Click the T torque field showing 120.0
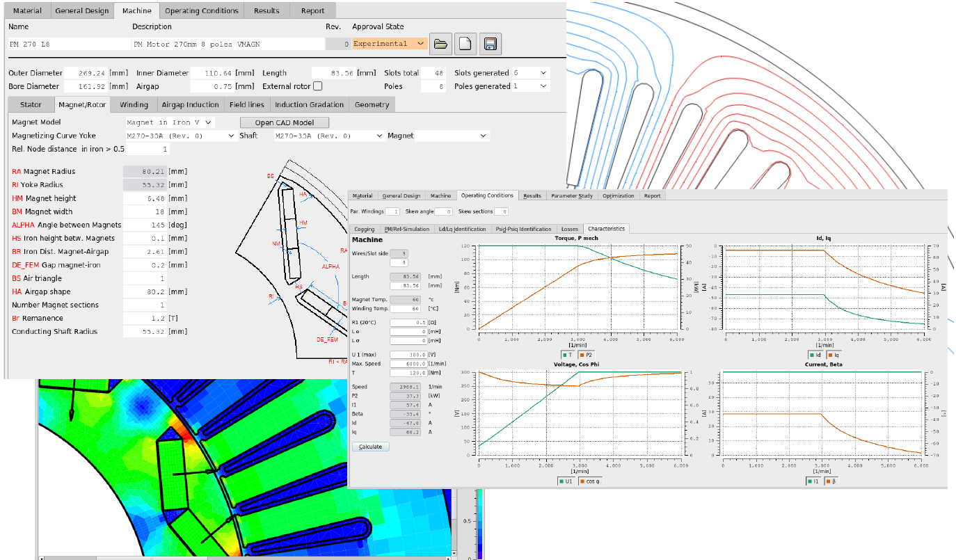The image size is (956, 560). (x=408, y=373)
